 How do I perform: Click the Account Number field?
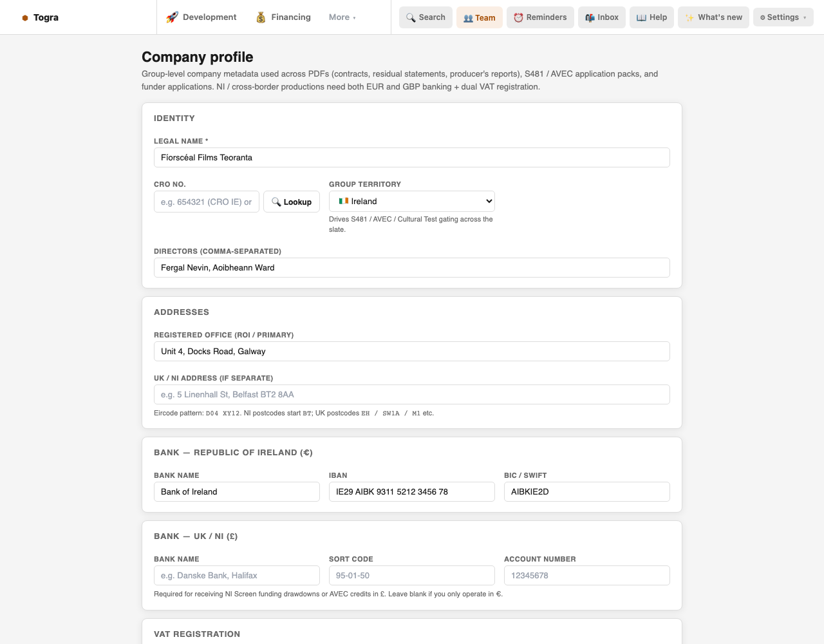(x=587, y=576)
